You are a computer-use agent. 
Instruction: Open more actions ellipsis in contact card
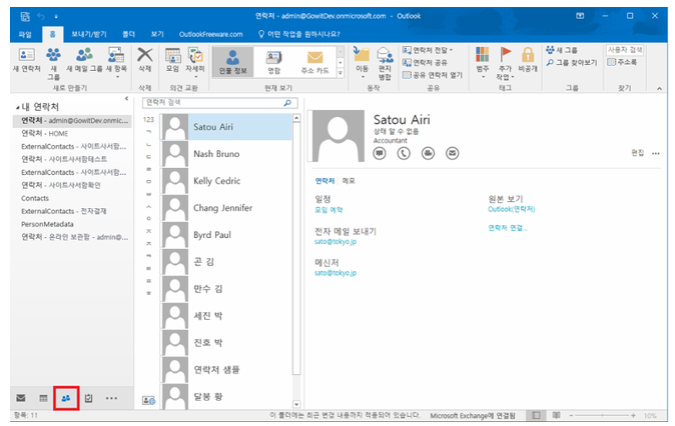(656, 153)
